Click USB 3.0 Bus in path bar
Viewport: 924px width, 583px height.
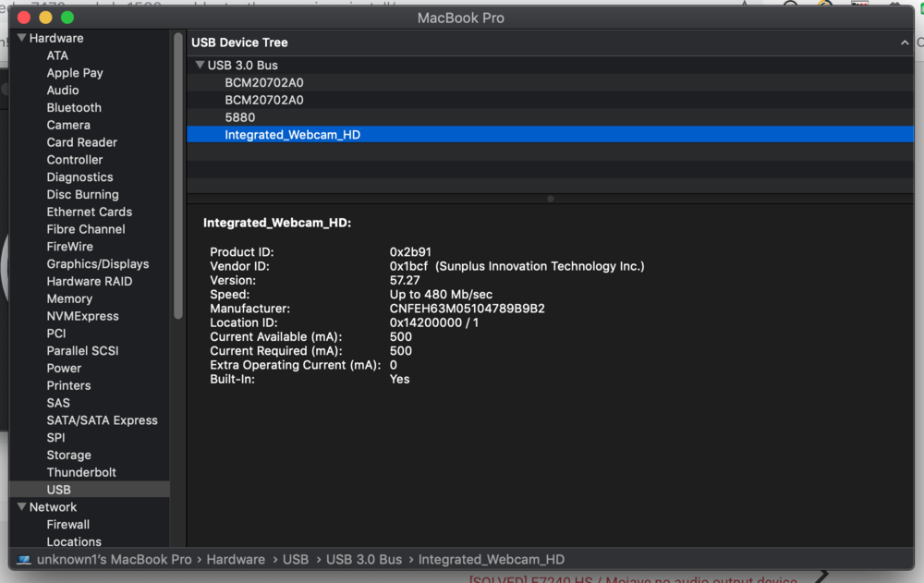(364, 560)
